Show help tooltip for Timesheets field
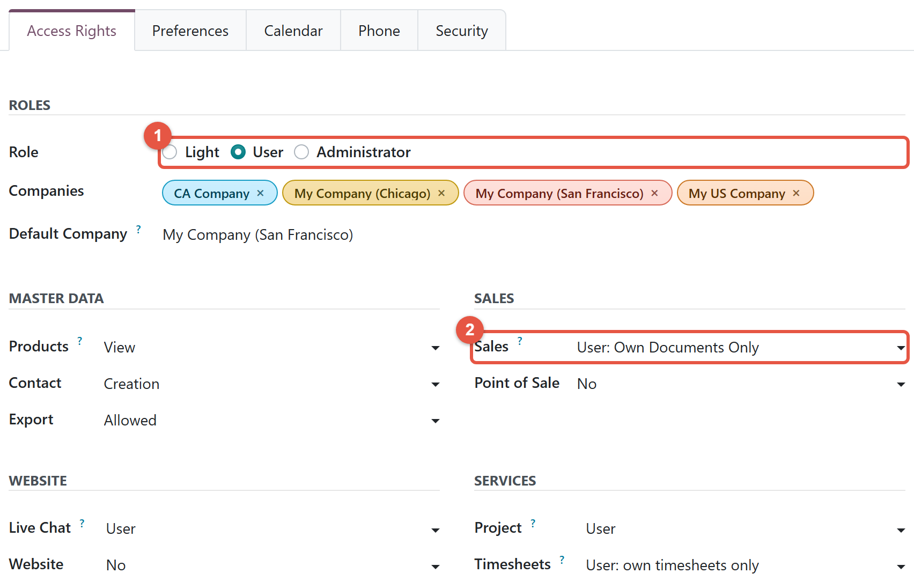 (x=562, y=560)
